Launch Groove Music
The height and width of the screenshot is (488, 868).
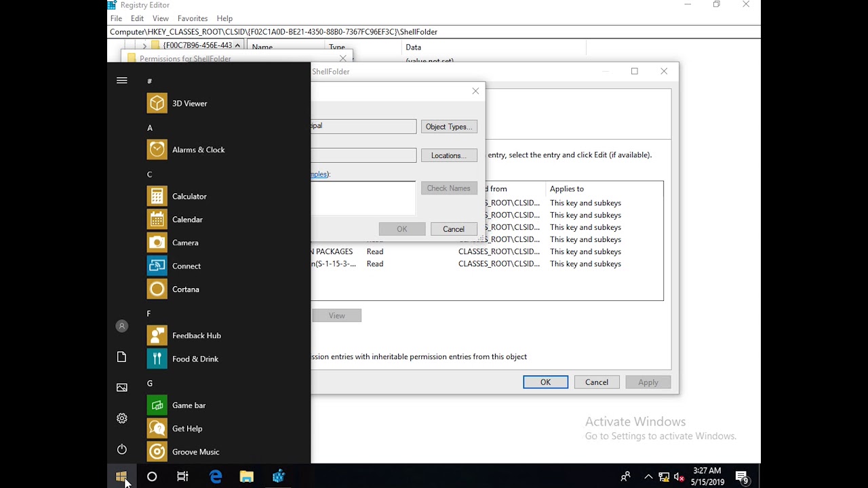click(224, 452)
